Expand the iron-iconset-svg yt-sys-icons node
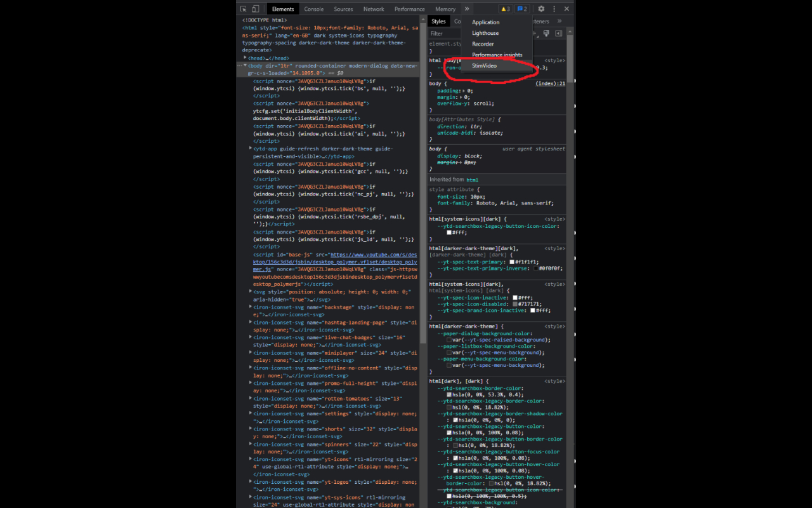812x508 pixels. 251,497
